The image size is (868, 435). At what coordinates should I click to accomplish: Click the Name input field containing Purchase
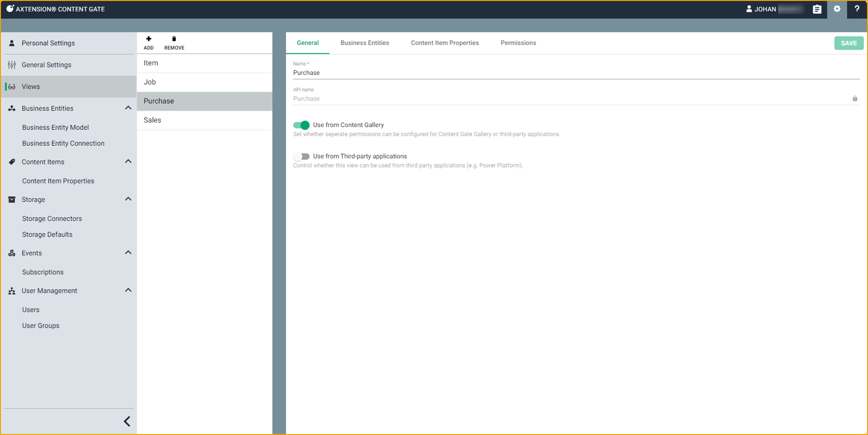[576, 73]
